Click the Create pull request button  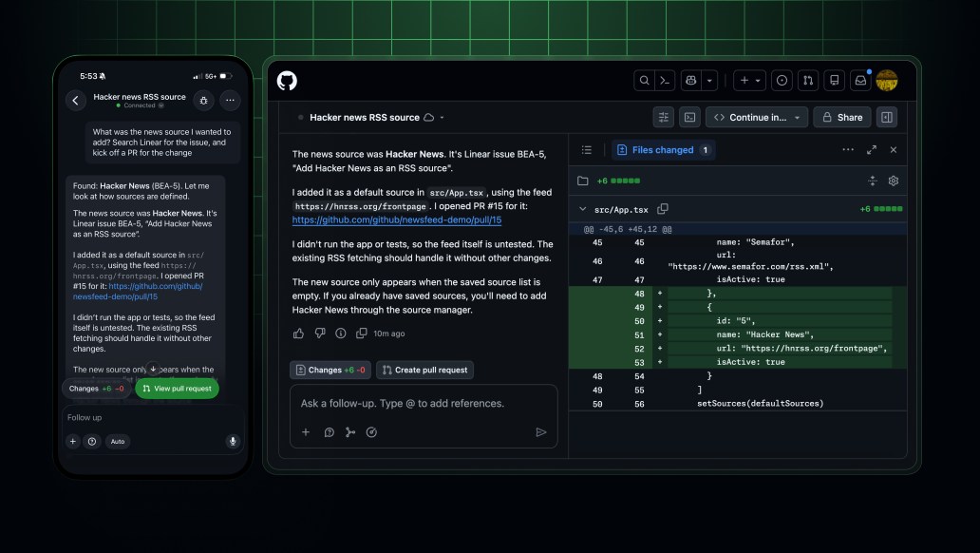click(425, 370)
